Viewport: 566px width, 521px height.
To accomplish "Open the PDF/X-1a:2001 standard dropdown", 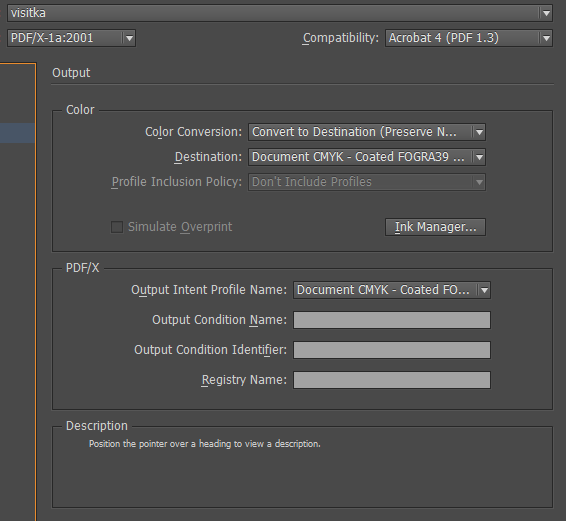I will [x=71, y=38].
